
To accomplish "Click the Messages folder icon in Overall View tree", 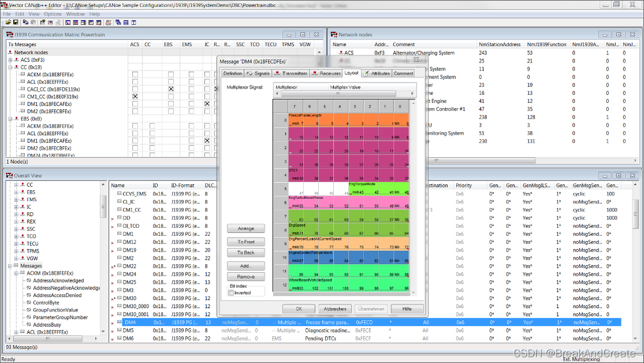I will pyautogui.click(x=16, y=265).
